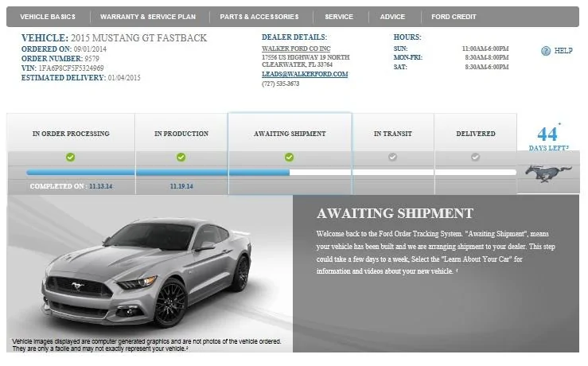Click the HELP text link

(563, 51)
